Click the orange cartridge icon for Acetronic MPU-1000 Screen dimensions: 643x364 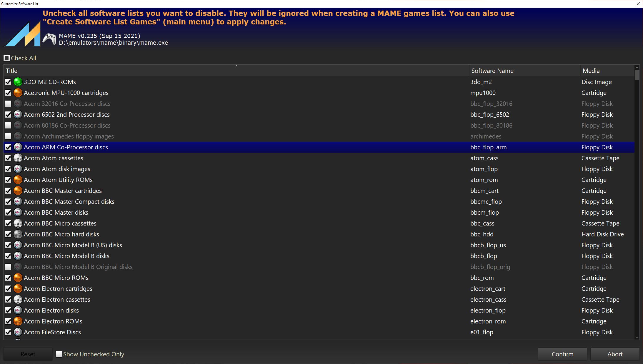coord(18,93)
